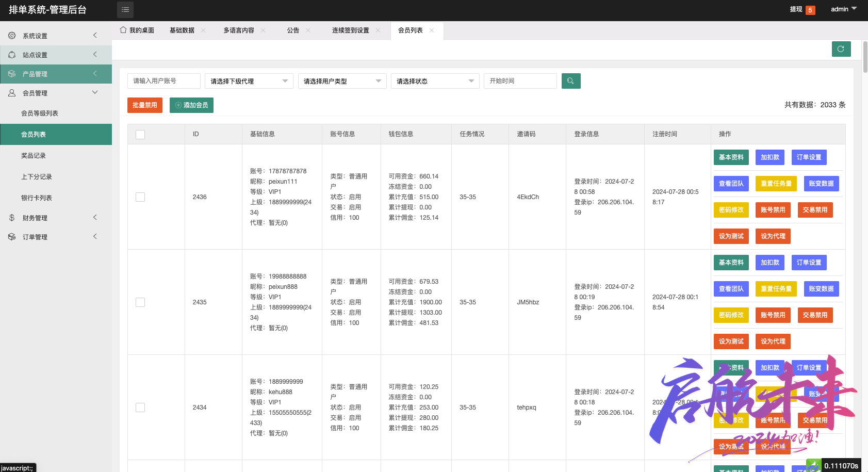Click the 请输入用户账号 input field

(x=164, y=81)
